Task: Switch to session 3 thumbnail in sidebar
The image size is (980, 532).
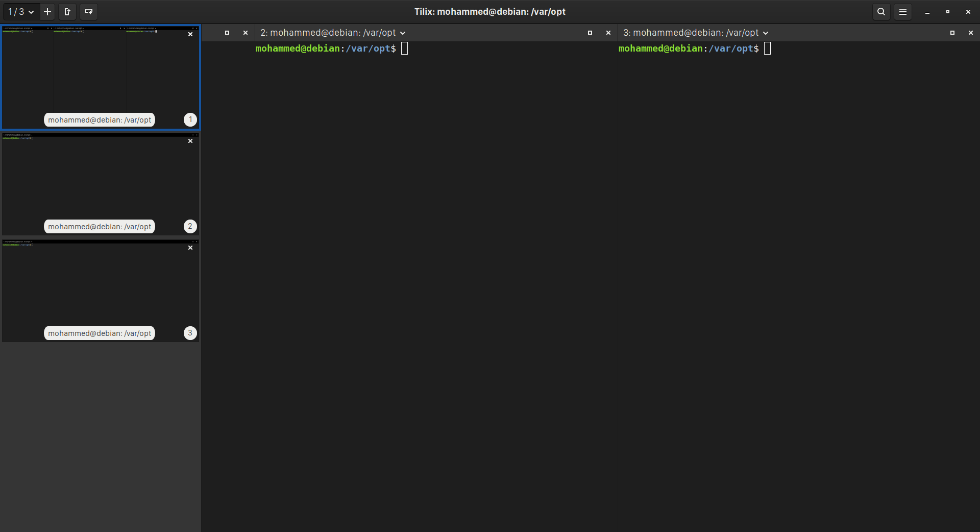Action: tap(100, 291)
